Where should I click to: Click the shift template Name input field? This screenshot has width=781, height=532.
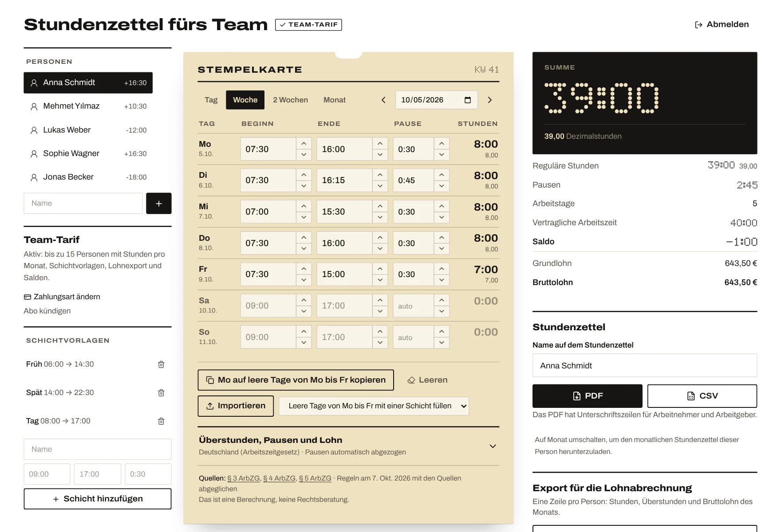98,450
